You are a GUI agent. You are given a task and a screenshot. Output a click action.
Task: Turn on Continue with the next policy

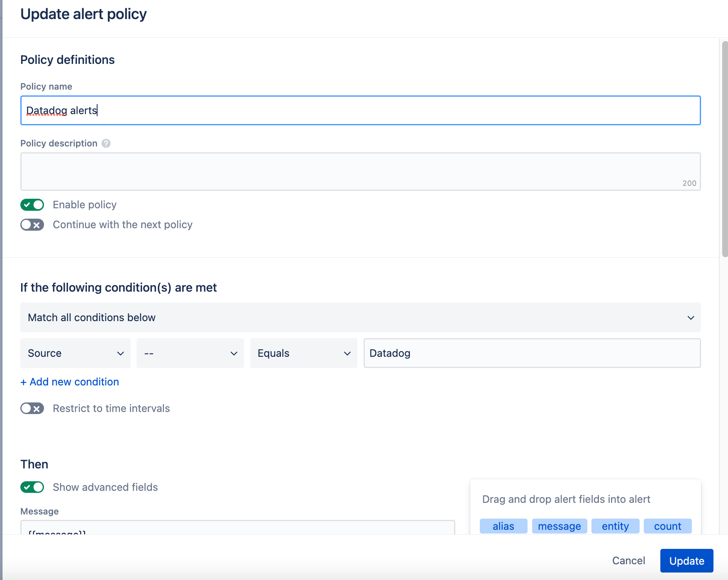(x=32, y=224)
